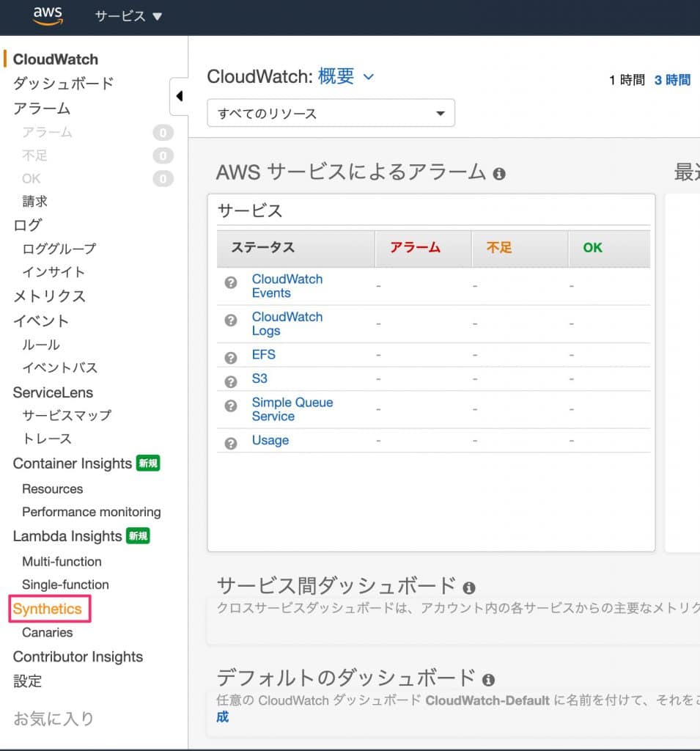The image size is (700, 751).
Task: Click the AWS logo icon
Action: (48, 16)
